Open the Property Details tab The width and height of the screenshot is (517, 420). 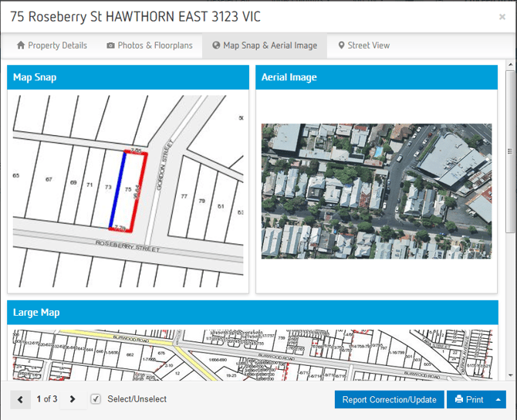(x=52, y=46)
